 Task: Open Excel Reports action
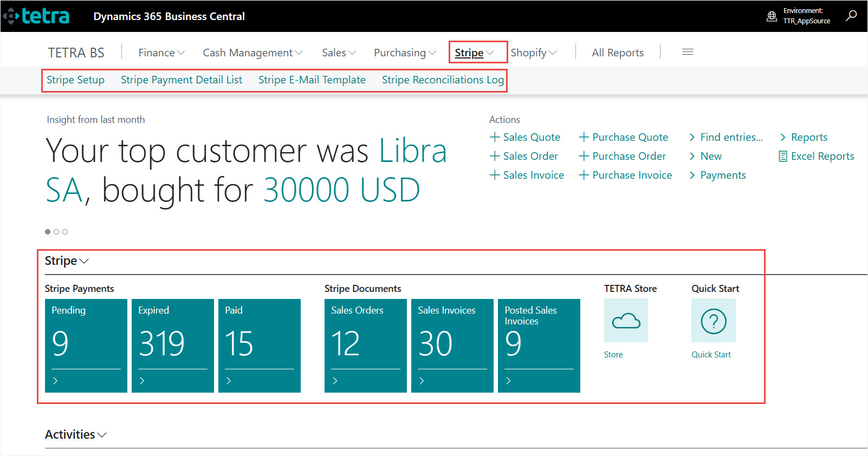(x=816, y=156)
